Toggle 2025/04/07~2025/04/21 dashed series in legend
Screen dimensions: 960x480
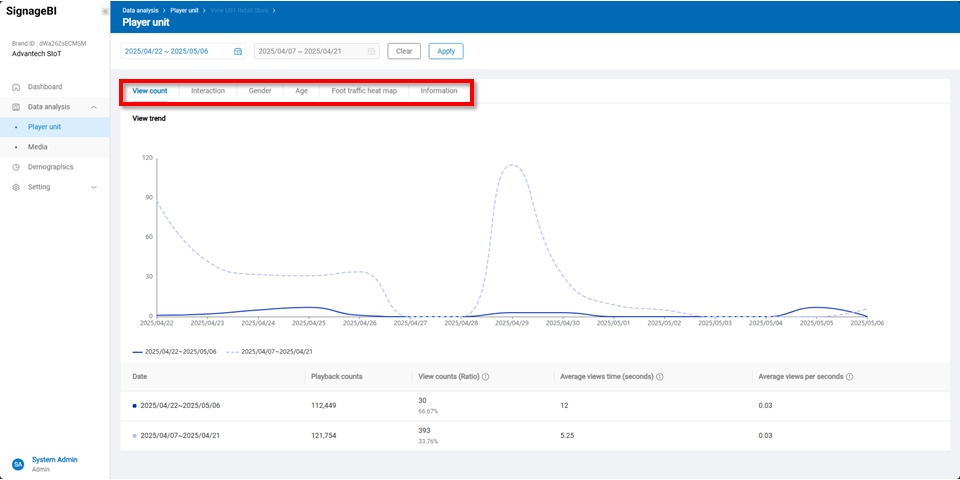[269, 352]
